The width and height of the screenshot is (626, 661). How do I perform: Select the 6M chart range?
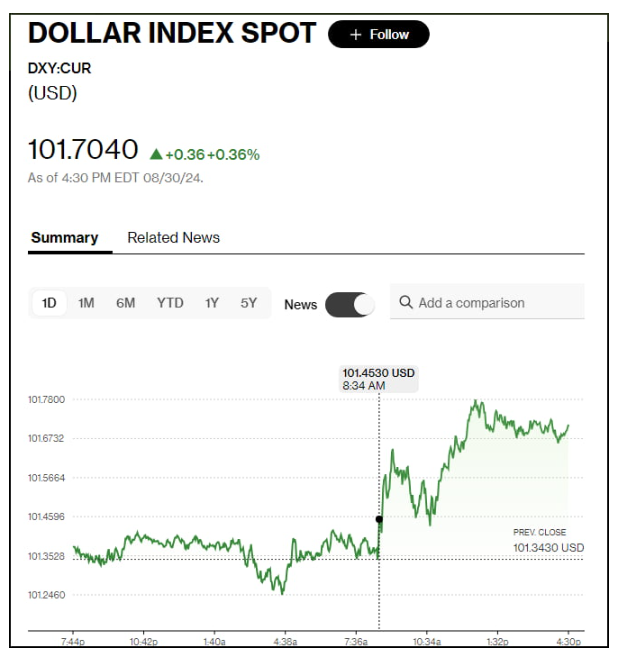pyautogui.click(x=125, y=303)
